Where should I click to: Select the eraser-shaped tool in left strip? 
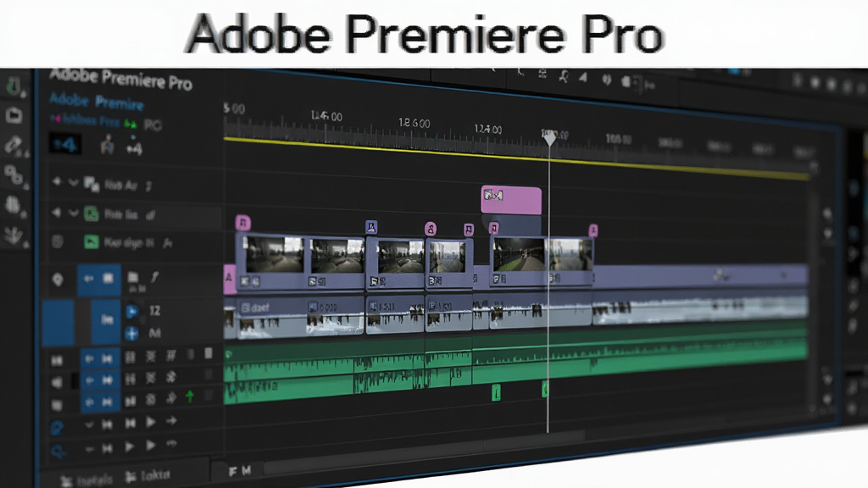14,145
